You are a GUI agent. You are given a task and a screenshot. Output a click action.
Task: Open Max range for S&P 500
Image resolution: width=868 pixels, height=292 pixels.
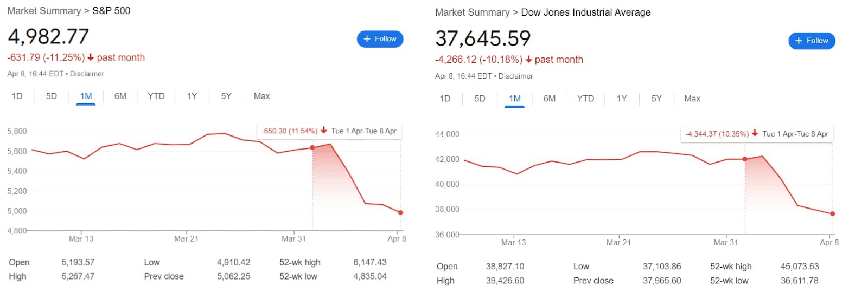261,96
